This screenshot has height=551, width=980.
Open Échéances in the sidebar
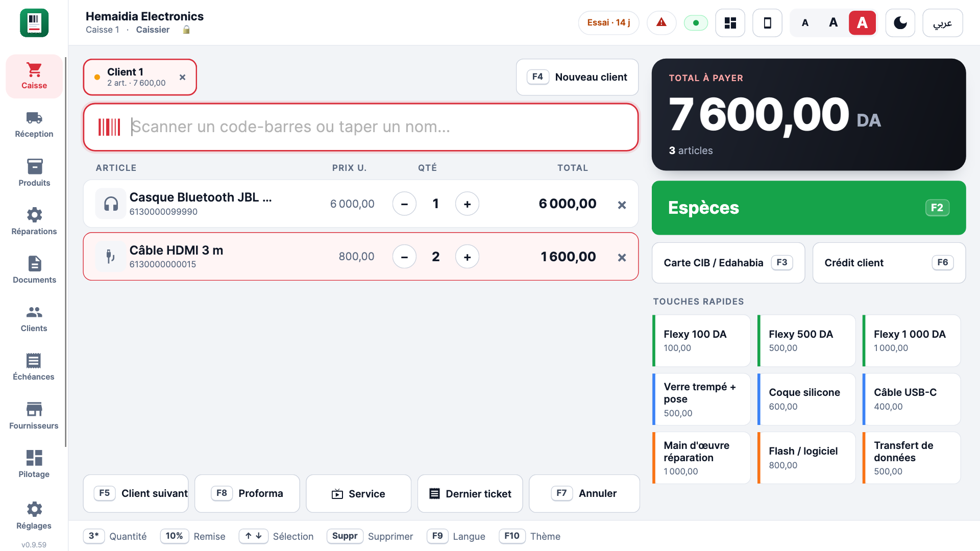pyautogui.click(x=34, y=368)
